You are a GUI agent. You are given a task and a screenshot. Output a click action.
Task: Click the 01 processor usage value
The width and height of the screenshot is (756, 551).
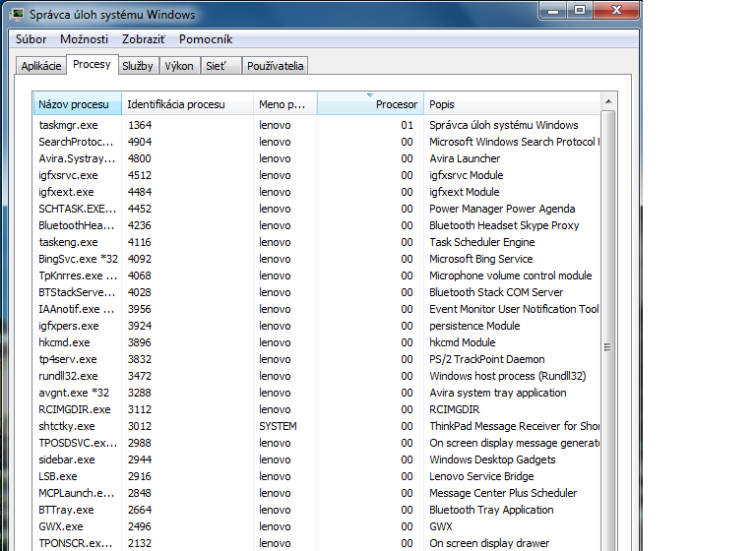[x=407, y=125]
